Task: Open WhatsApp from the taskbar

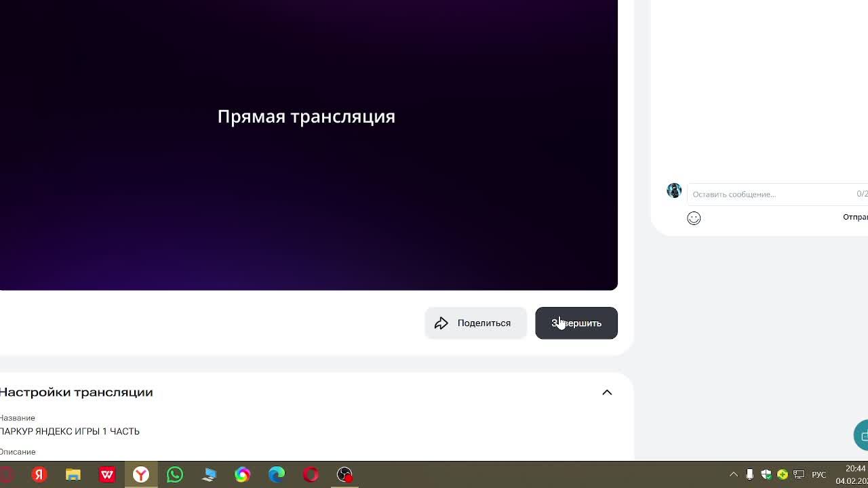Action: (175, 474)
